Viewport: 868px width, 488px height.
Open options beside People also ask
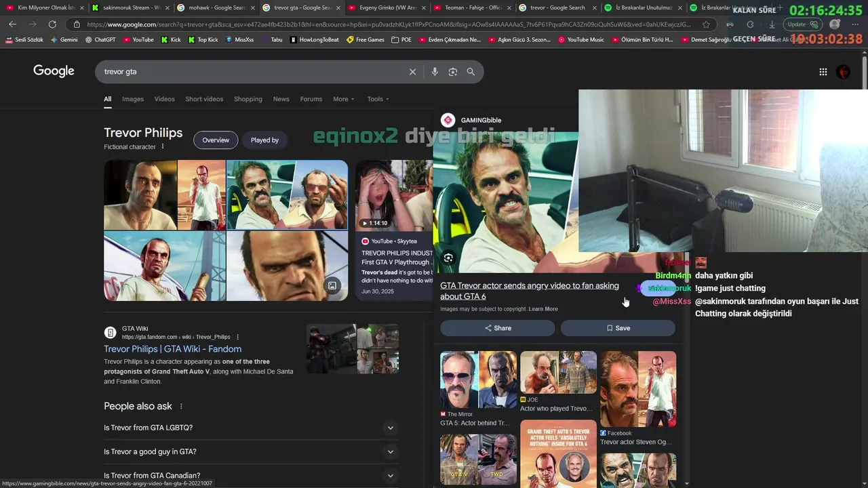click(181, 406)
